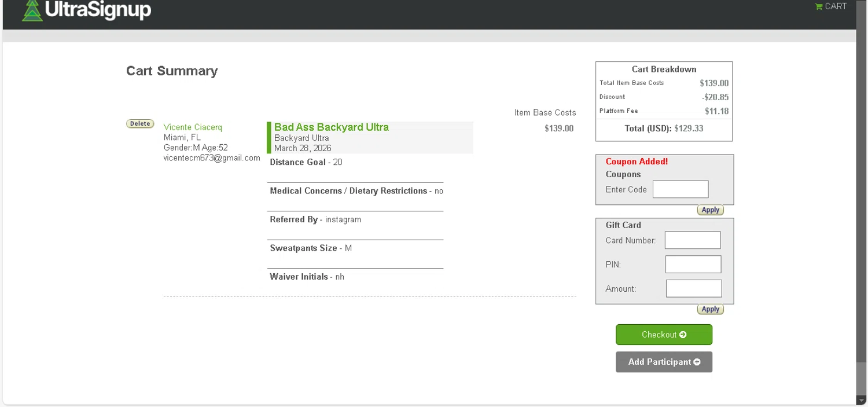Select 'Sweatpants Size - M' row
Screen dimensions: 868x407
pos(311,248)
